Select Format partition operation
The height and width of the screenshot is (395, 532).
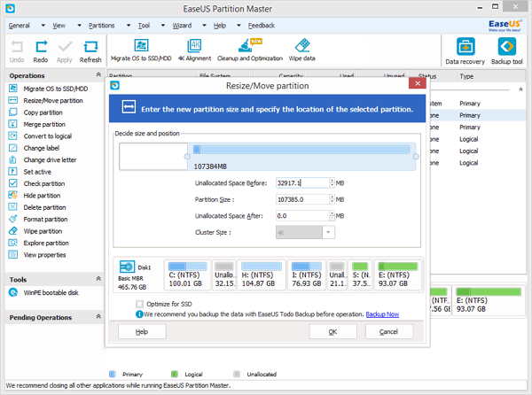click(38, 219)
